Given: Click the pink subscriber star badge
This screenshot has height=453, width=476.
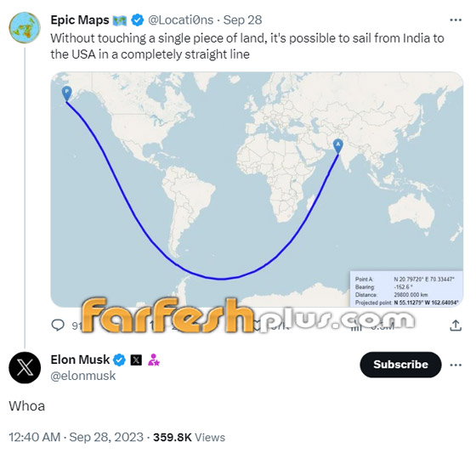Looking at the screenshot, I should coord(154,360).
